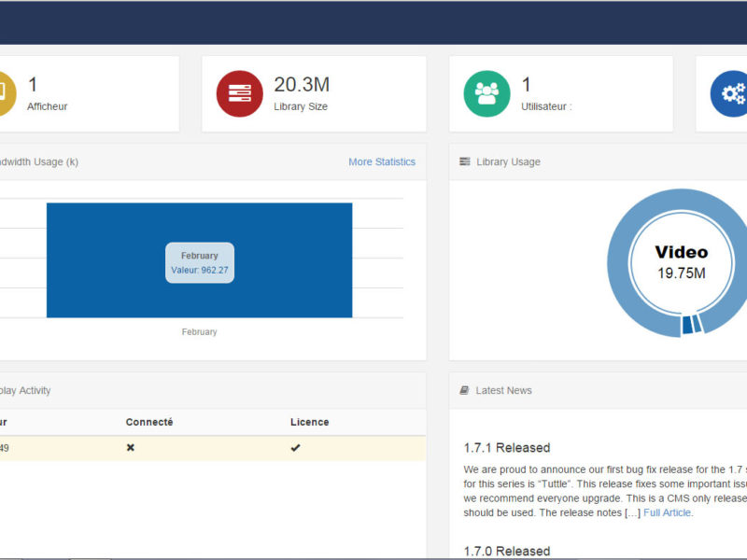Image resolution: width=747 pixels, height=560 pixels.
Task: Open the Full Article link
Action: coord(668,513)
